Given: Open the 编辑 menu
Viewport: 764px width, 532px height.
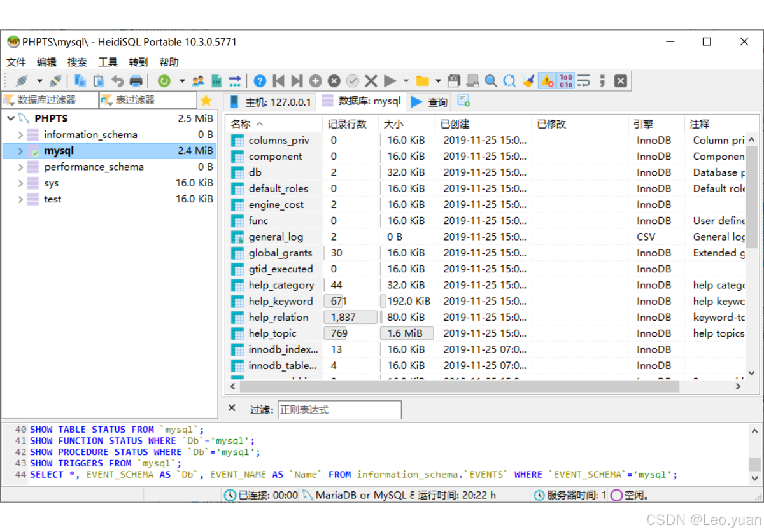Looking at the screenshot, I should (46, 62).
